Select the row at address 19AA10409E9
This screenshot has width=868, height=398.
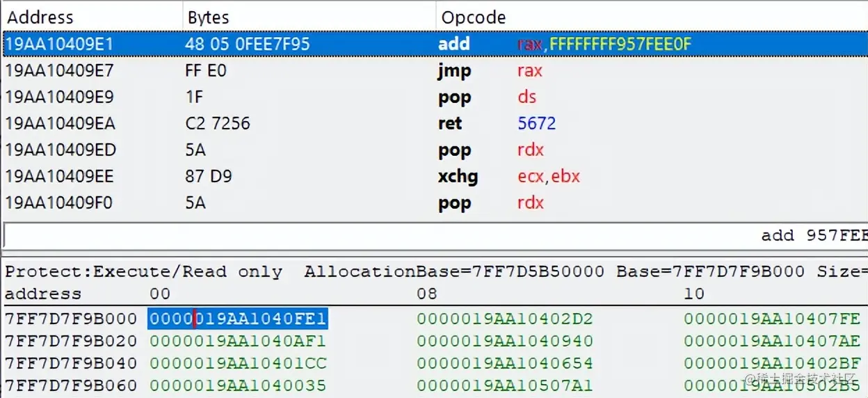click(x=435, y=97)
